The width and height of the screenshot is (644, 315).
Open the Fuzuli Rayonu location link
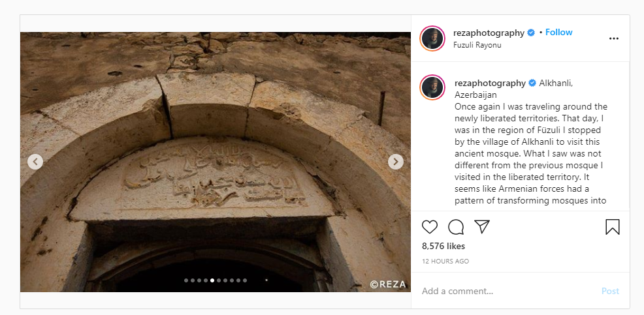(x=477, y=45)
